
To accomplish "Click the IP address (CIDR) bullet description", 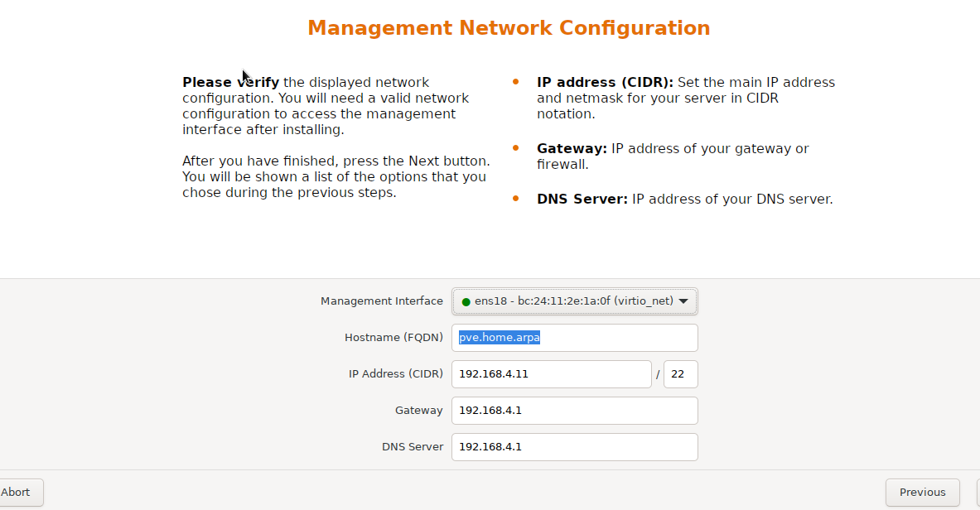I will point(686,98).
